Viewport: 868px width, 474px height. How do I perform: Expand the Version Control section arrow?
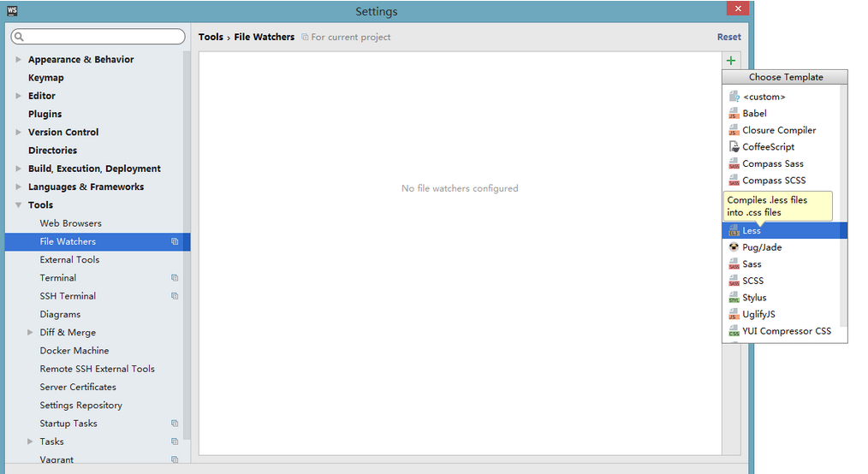point(18,132)
